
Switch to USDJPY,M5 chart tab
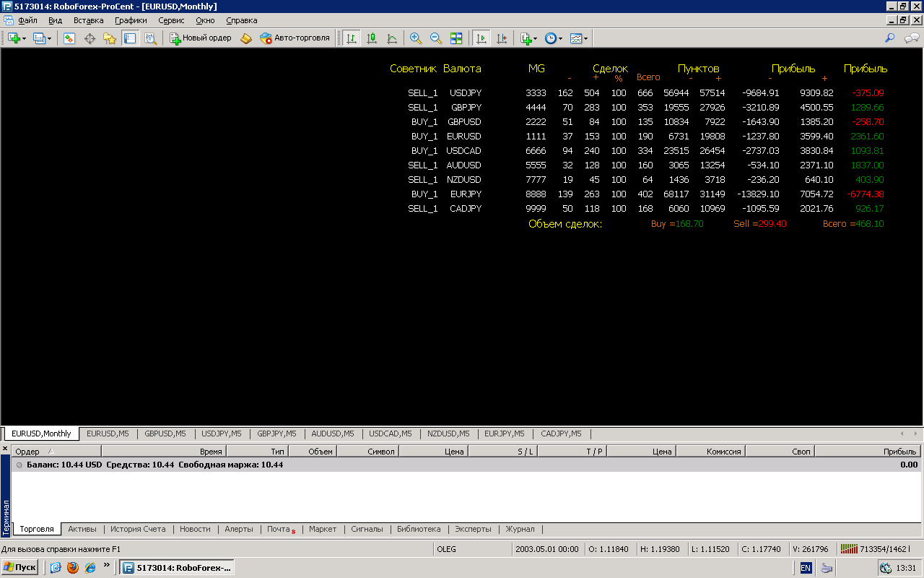[x=222, y=433]
